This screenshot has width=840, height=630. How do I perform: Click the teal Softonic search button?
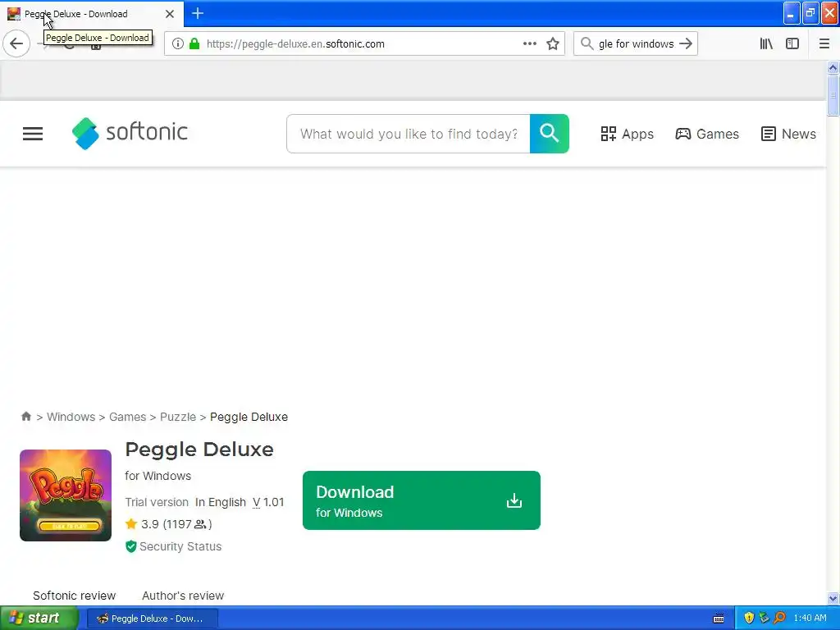(549, 134)
